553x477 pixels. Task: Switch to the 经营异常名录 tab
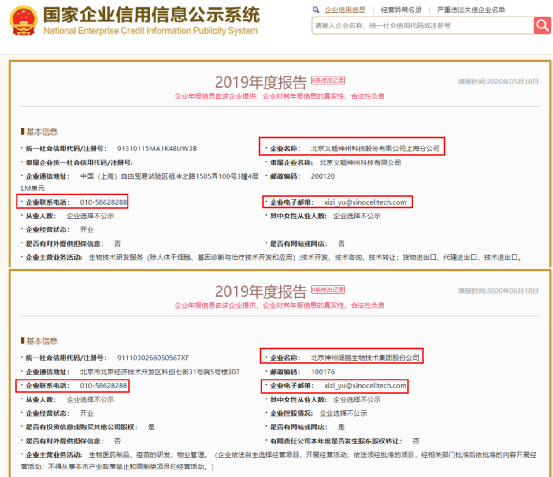[x=401, y=10]
